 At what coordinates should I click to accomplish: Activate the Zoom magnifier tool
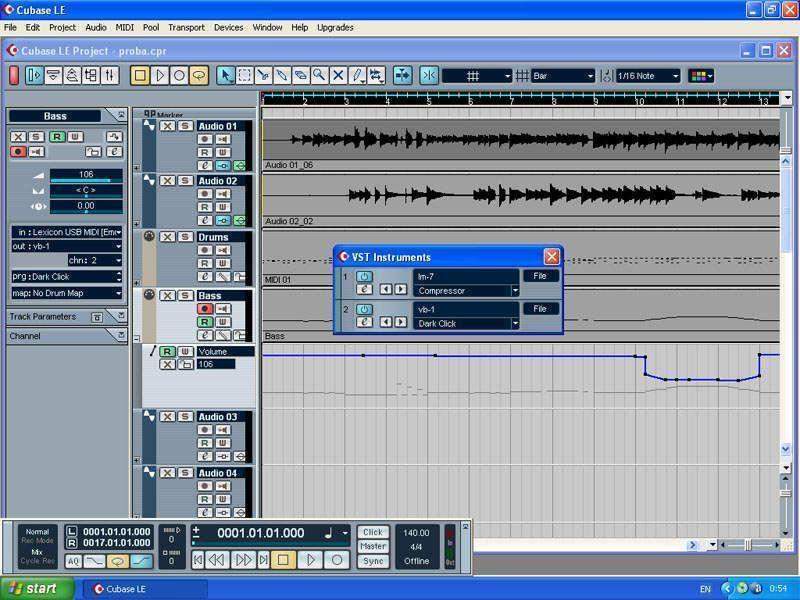point(319,75)
